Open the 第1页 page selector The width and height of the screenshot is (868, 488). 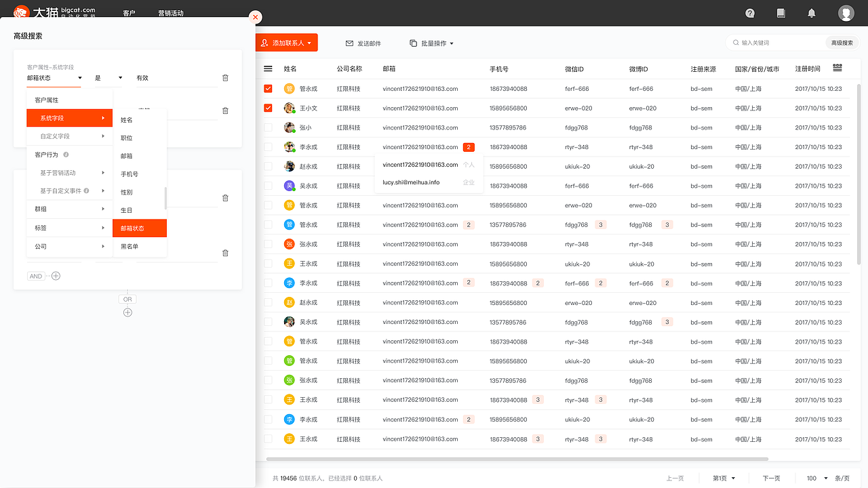coord(724,479)
